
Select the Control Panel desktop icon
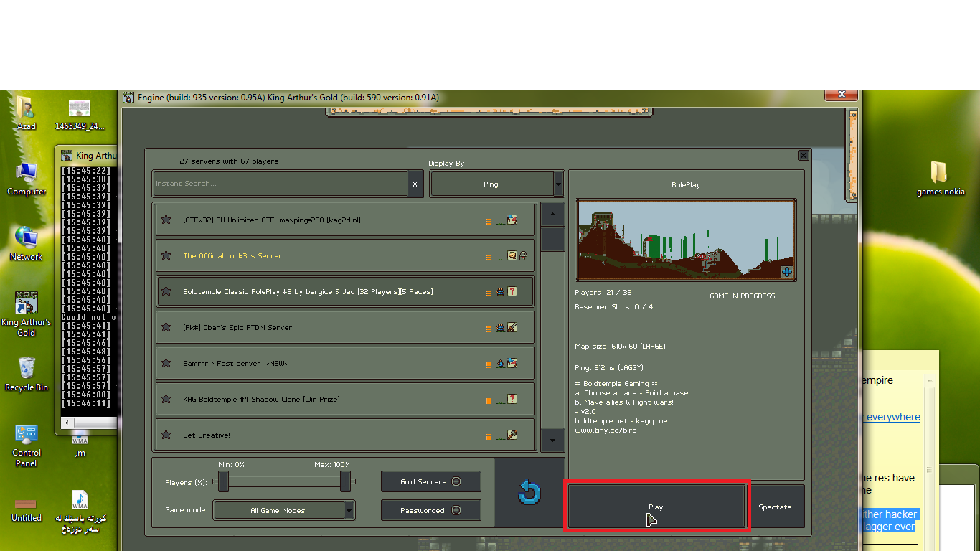[27, 446]
